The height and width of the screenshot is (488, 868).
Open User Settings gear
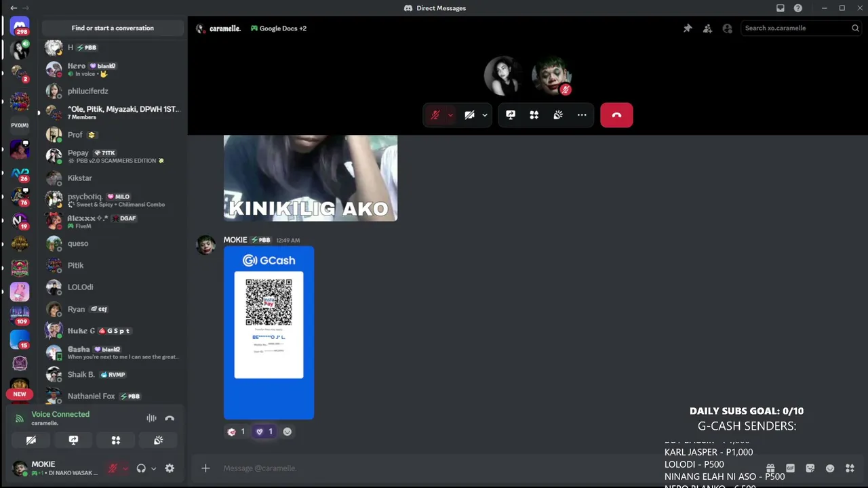coord(170,468)
